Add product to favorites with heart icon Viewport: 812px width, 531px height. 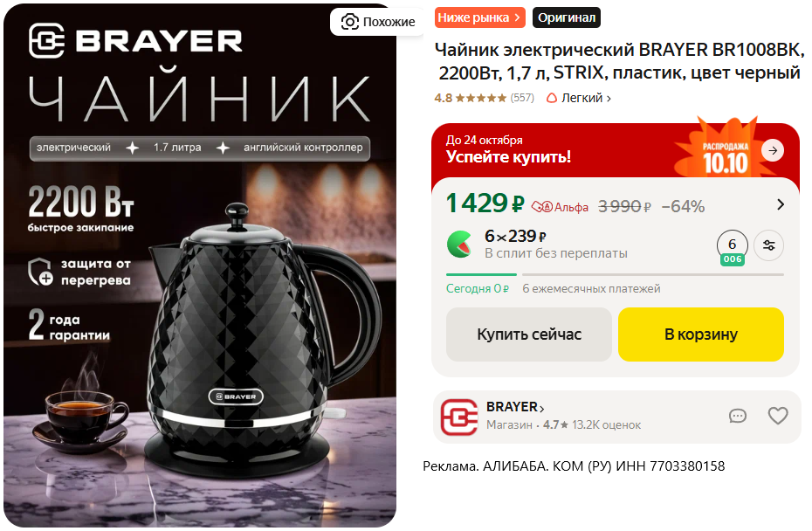tap(778, 416)
